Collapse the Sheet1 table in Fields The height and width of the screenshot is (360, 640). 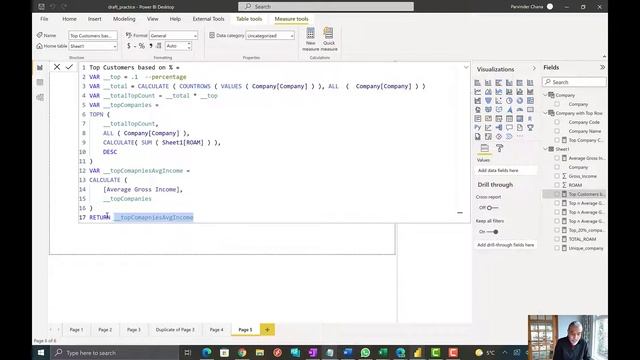coord(546,149)
